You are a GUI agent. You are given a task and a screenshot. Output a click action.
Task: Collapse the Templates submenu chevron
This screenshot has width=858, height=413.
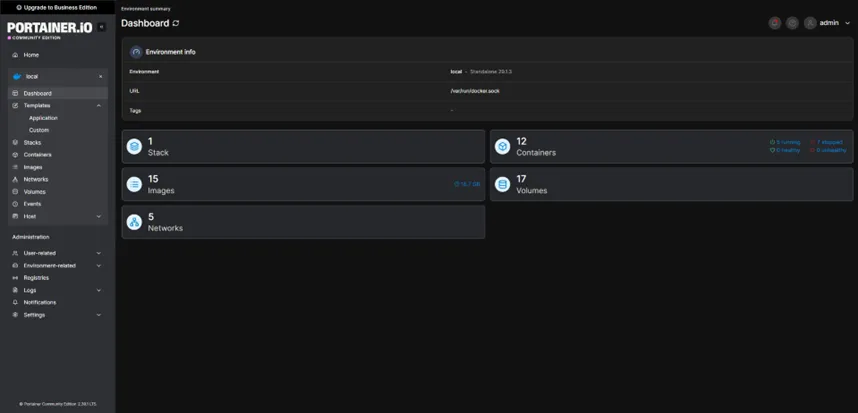coord(98,106)
